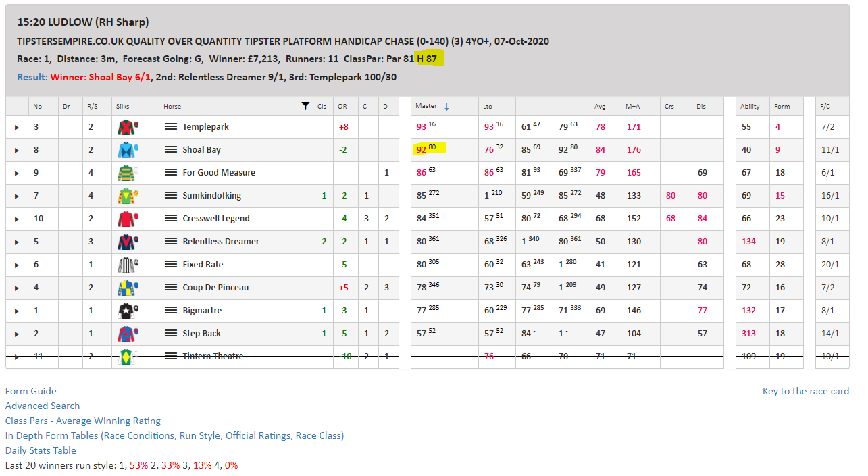Open the Daily Stats Table link
Screen dimensions: 868x476
coord(41,450)
